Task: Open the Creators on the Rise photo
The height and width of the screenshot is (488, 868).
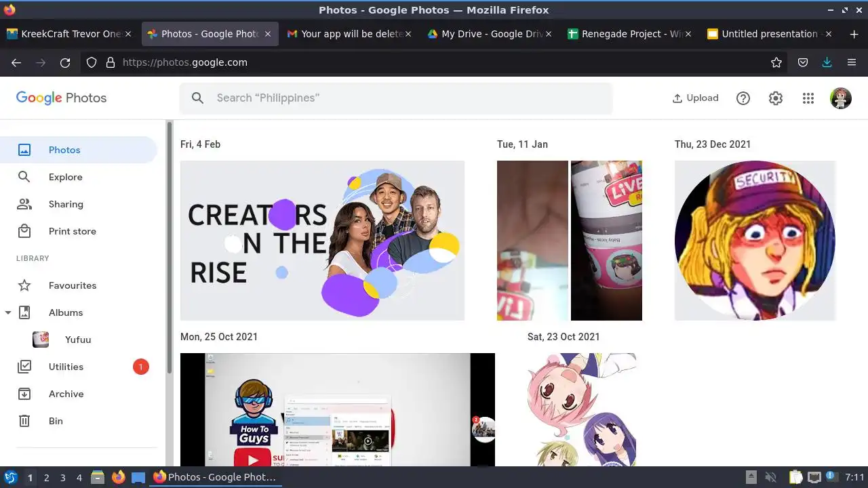Action: [322, 241]
